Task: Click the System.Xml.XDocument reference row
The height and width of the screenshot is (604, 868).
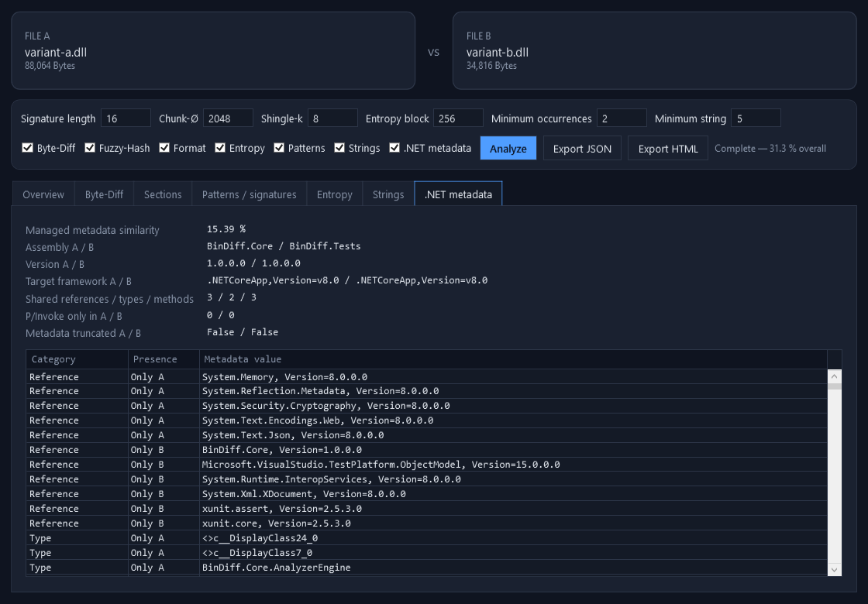Action: point(426,494)
